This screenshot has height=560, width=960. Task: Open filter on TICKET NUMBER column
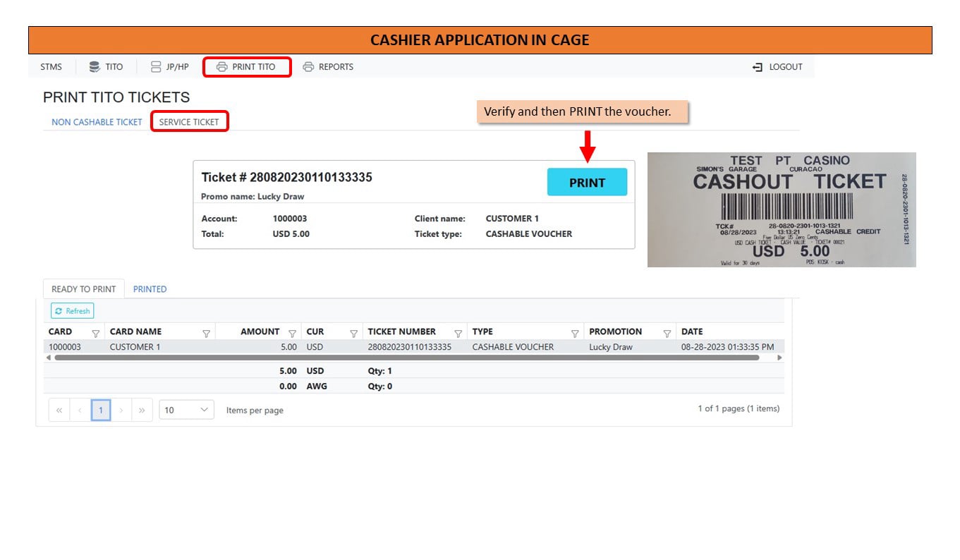(x=458, y=334)
